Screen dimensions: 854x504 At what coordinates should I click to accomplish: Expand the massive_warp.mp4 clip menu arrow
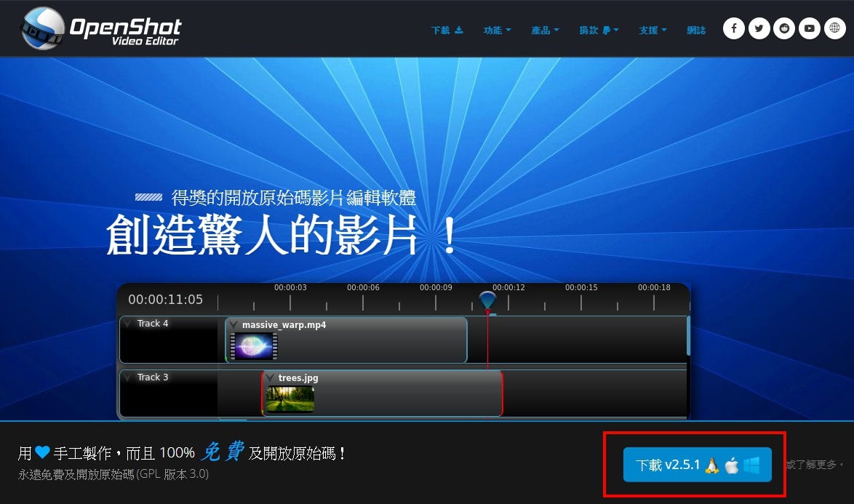click(234, 325)
